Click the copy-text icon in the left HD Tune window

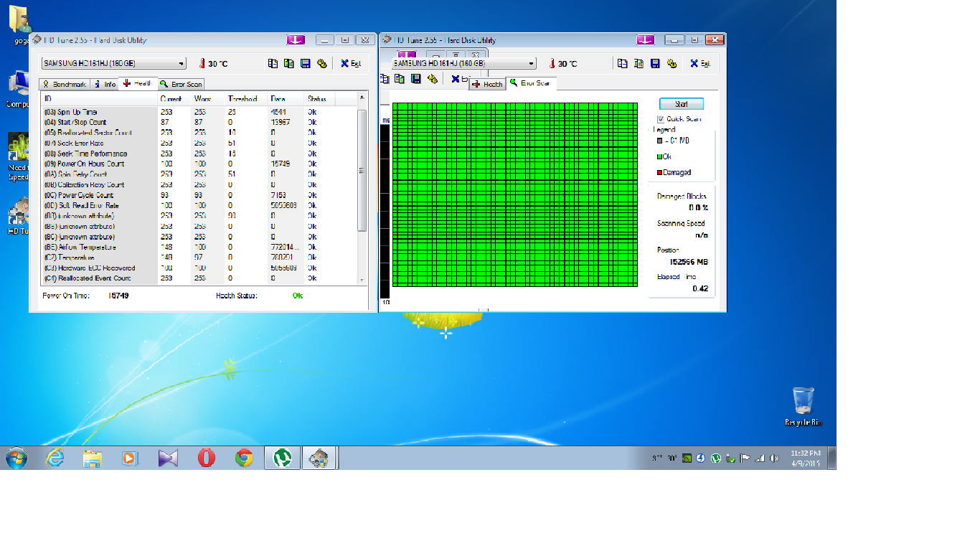tap(273, 64)
